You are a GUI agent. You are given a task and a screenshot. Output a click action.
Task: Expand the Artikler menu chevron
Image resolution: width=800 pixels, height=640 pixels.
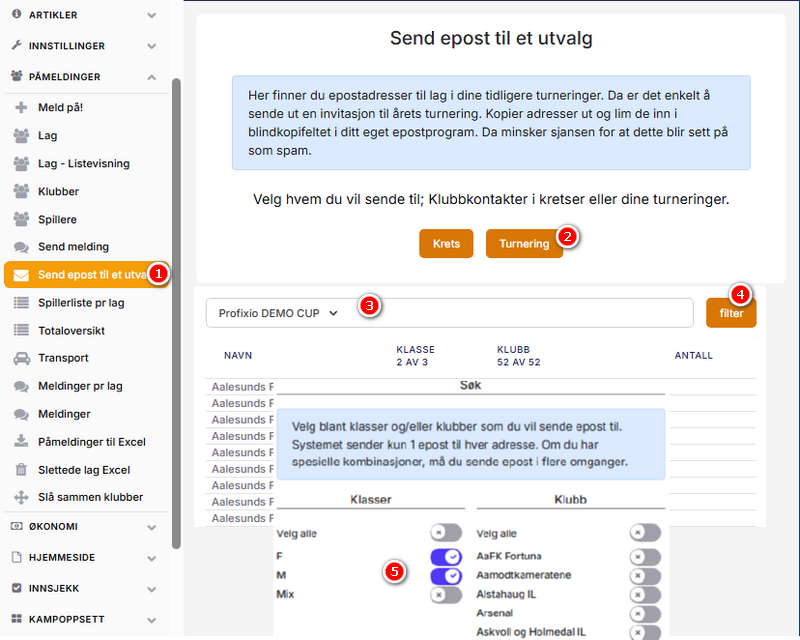(x=152, y=15)
